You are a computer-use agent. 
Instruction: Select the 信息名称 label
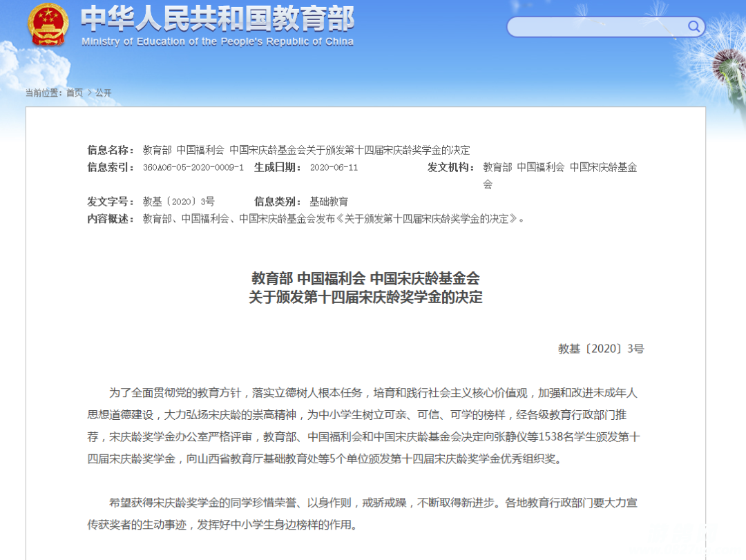111,151
